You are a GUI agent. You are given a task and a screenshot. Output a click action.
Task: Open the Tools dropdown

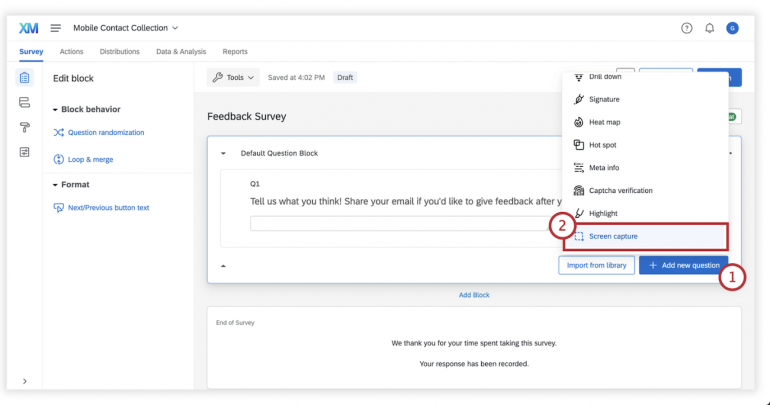[233, 77]
